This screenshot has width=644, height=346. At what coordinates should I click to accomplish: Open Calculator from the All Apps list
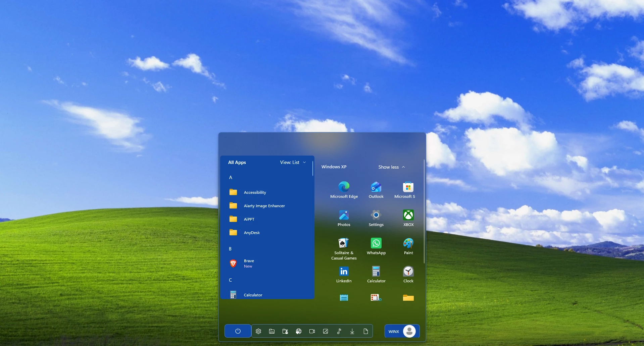coord(267,295)
